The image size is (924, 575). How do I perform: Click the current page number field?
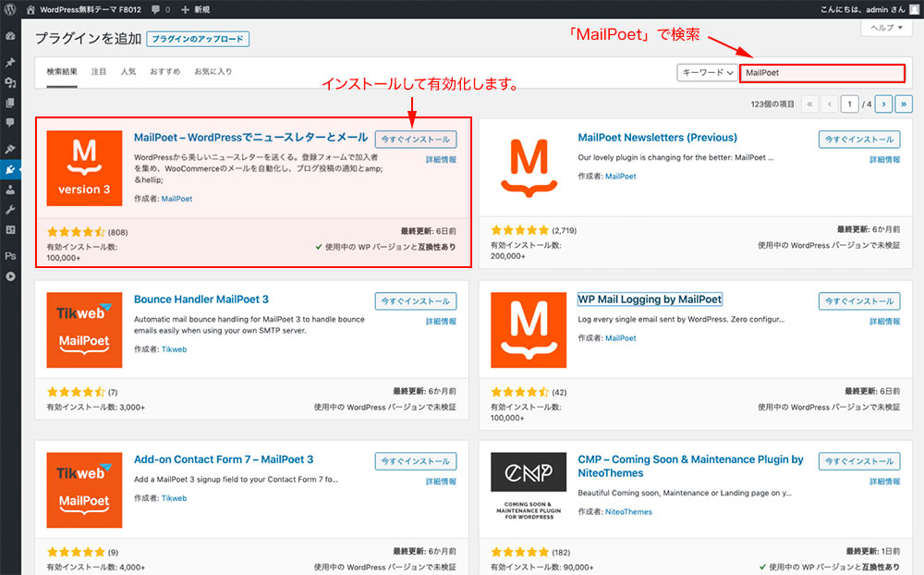point(849,104)
